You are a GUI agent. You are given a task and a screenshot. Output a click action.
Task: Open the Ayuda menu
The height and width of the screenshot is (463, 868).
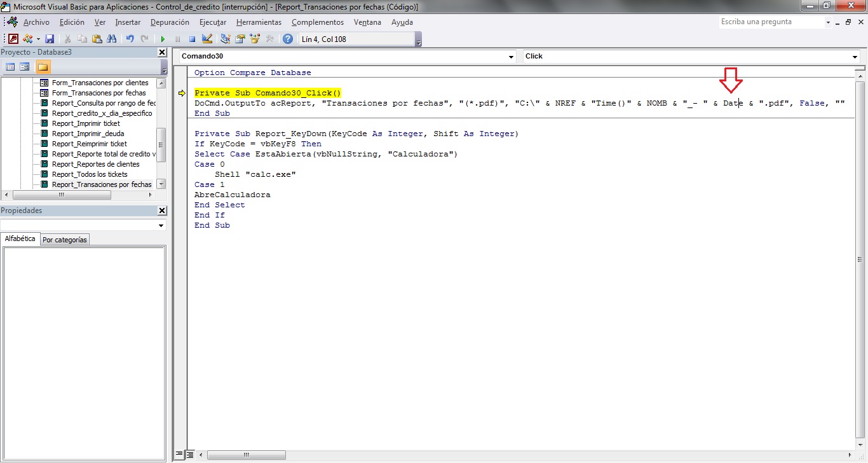click(402, 22)
